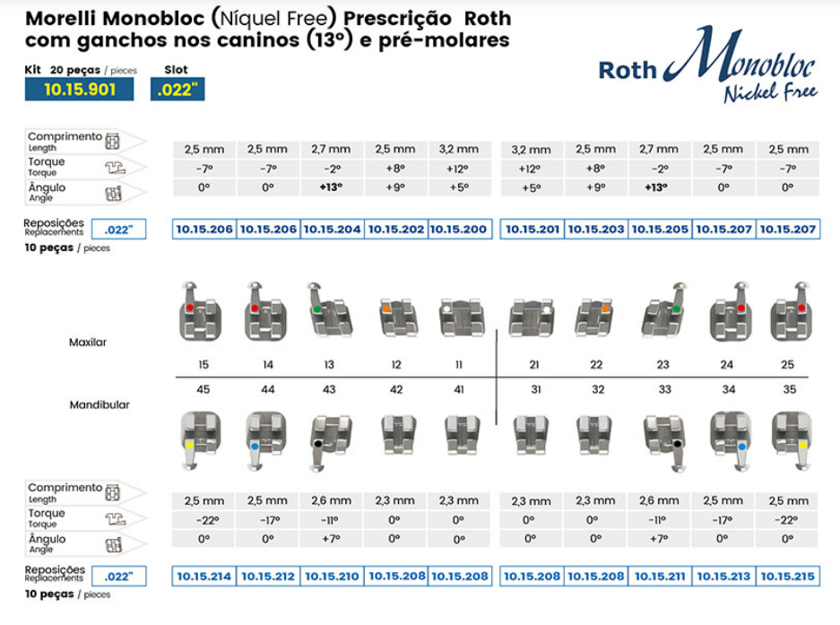Click the tooth number 13 label

[x=329, y=364]
